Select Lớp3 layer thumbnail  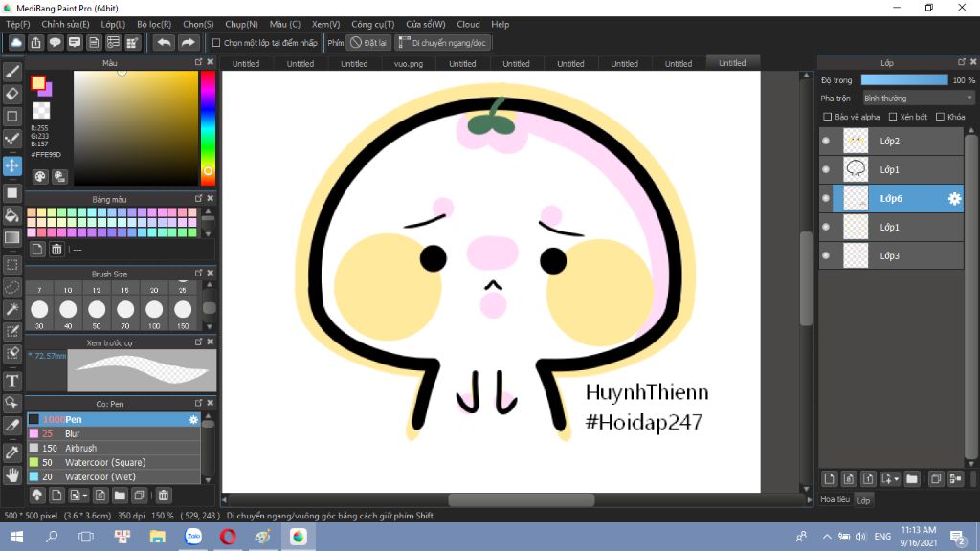point(856,255)
